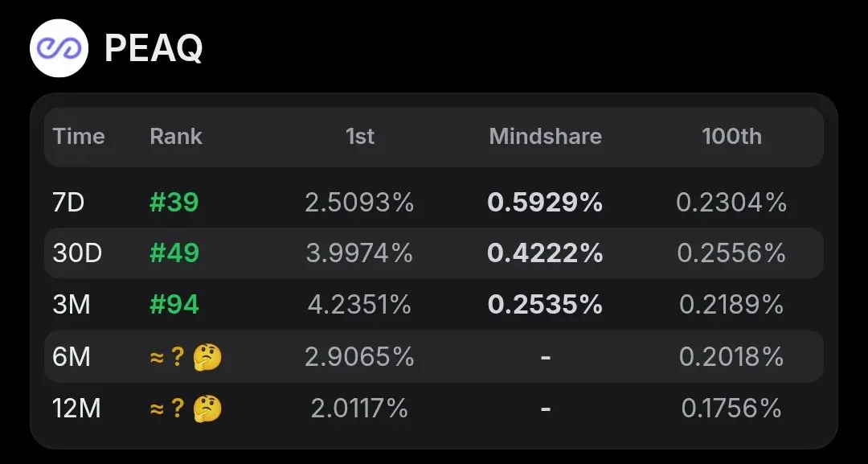Click the 100th column header

[x=731, y=136]
